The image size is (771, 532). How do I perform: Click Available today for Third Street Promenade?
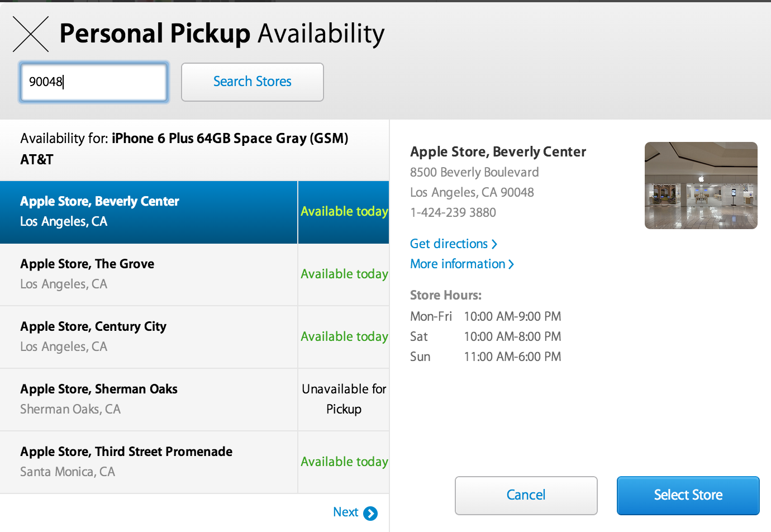pyautogui.click(x=344, y=462)
